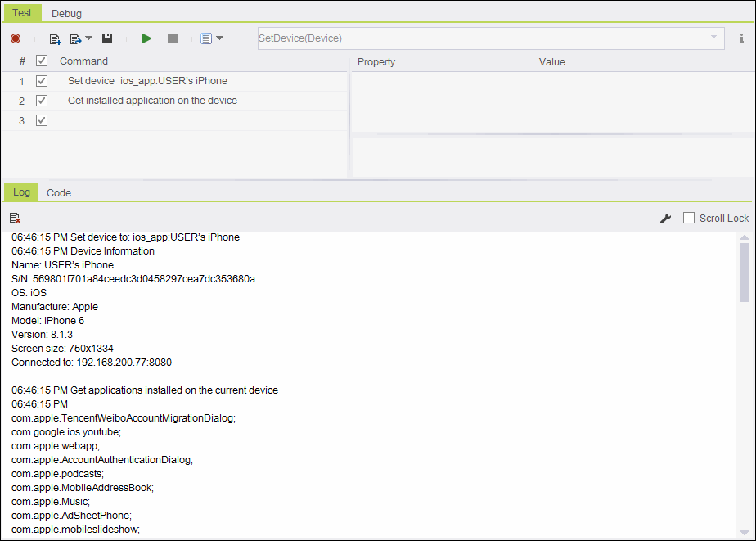Click the log panel vertical scrollbar thumb
This screenshot has width=756, height=541.
point(744,272)
